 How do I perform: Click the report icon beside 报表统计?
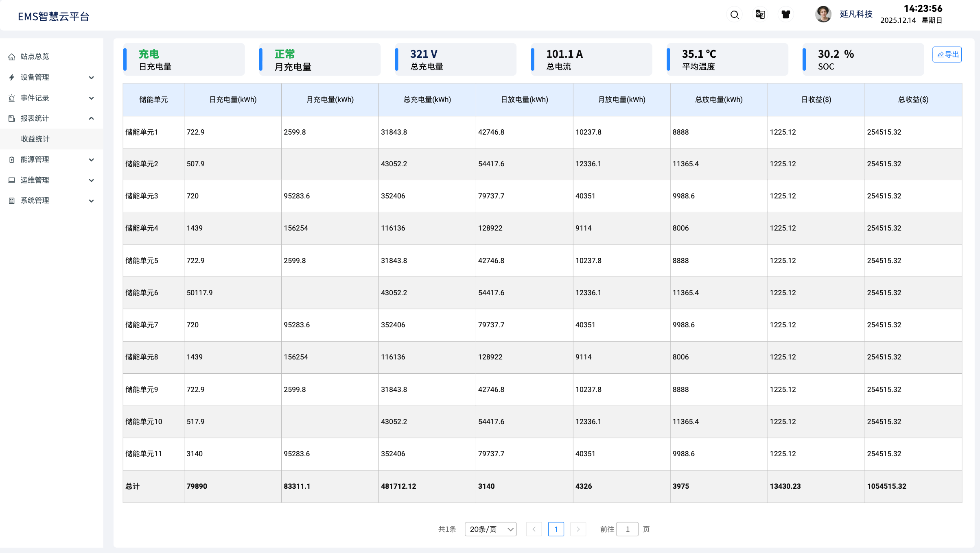(12, 118)
